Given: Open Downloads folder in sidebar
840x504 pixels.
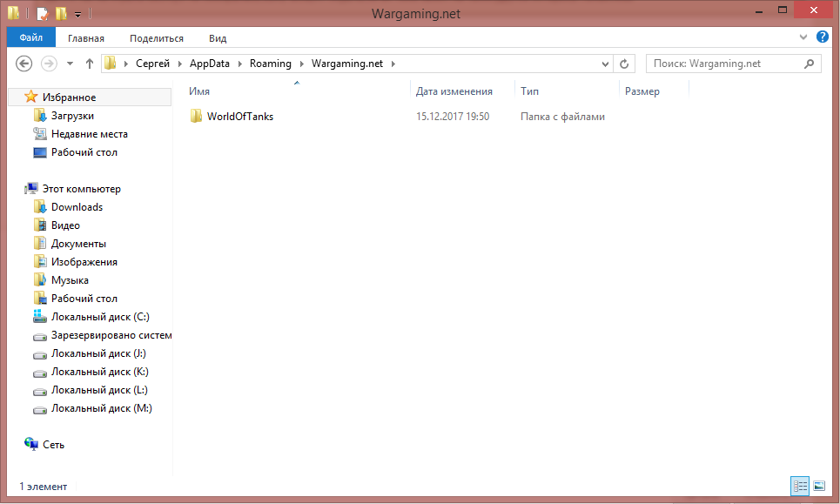Looking at the screenshot, I should pyautogui.click(x=77, y=207).
